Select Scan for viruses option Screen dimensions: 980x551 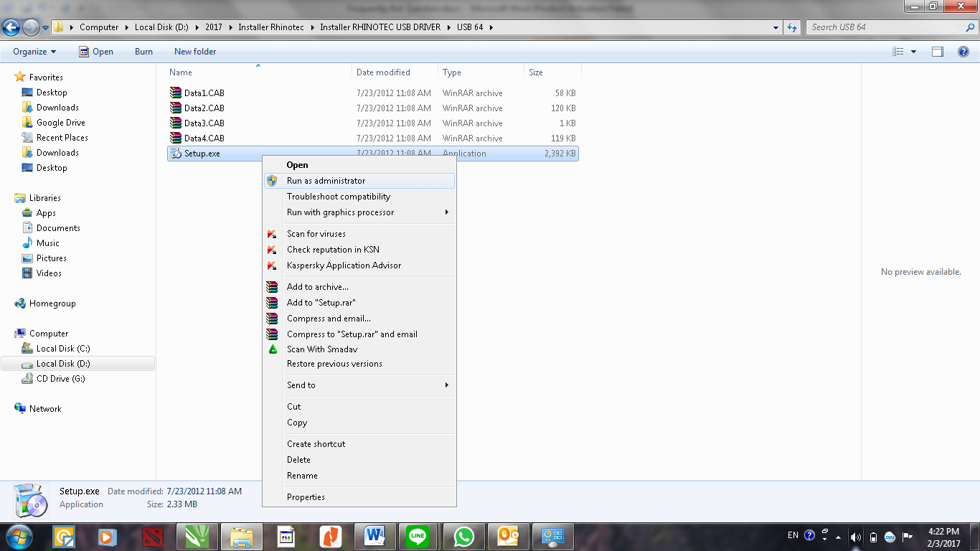(x=316, y=234)
